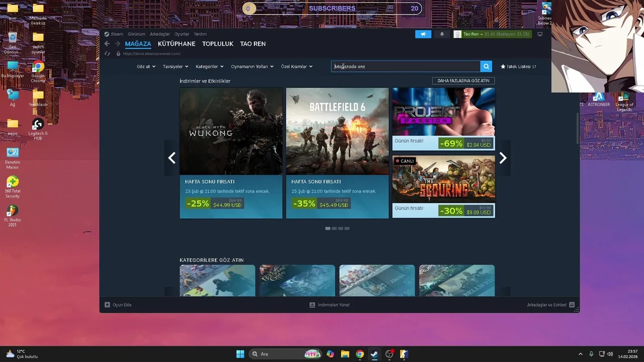Open The Scouring daily deal
The height and width of the screenshot is (362, 644).
pyautogui.click(x=444, y=187)
